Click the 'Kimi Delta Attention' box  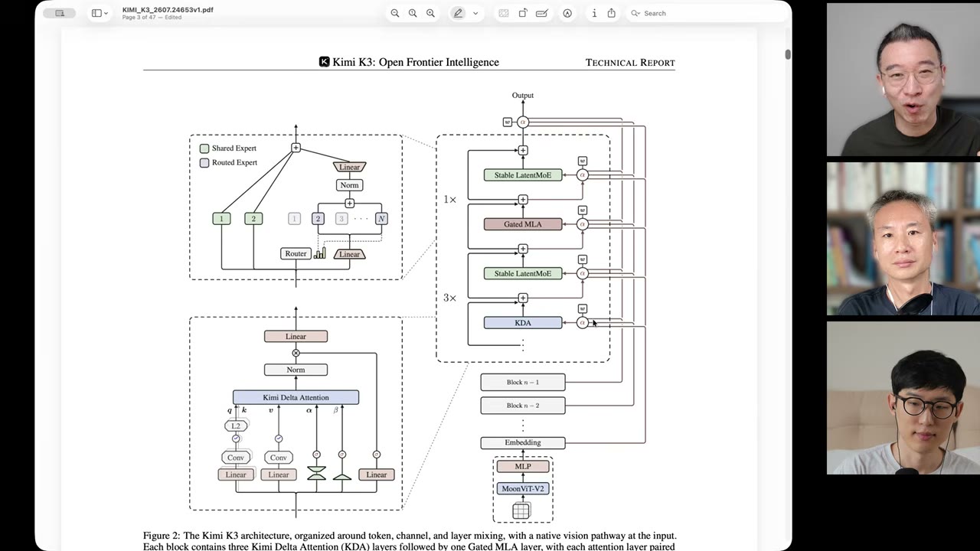pyautogui.click(x=296, y=398)
